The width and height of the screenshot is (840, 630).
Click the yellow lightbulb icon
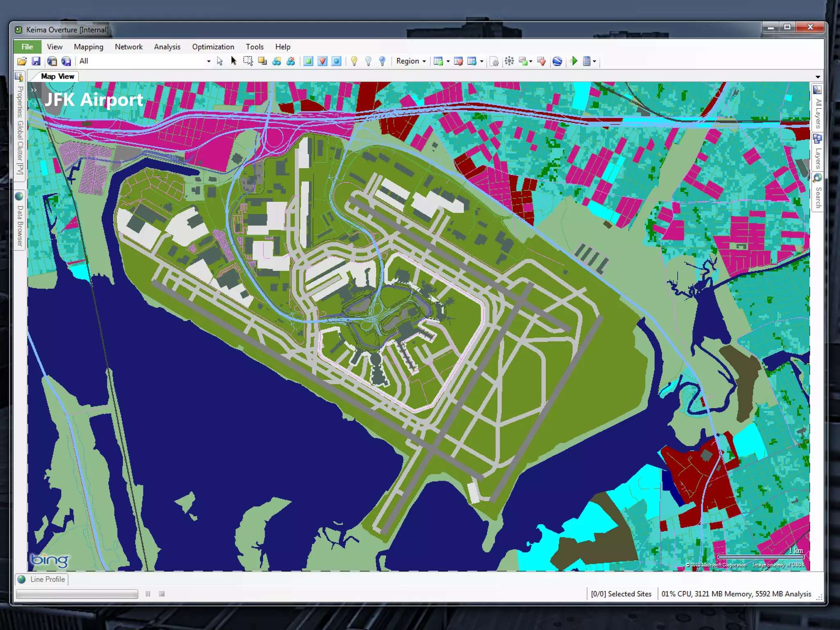click(x=354, y=61)
